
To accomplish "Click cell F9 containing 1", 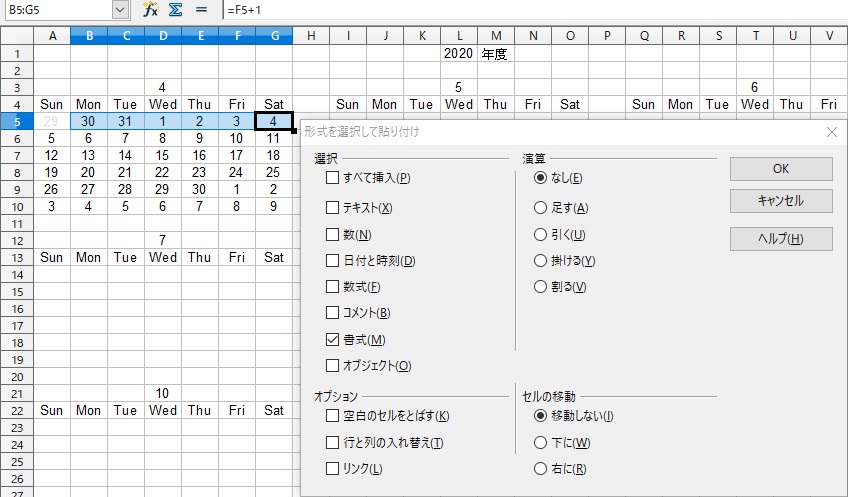I will point(237,189).
